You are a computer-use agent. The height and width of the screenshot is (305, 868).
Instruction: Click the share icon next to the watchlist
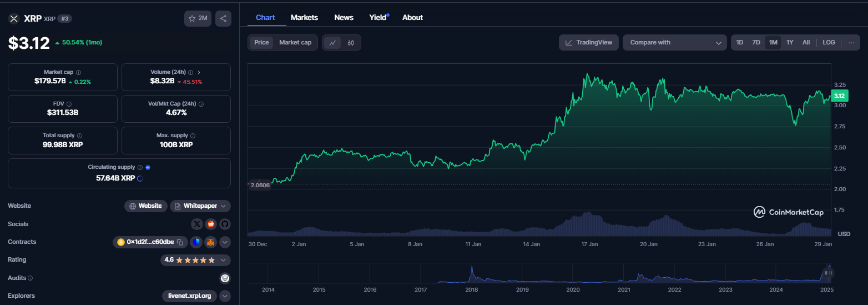coord(223,18)
